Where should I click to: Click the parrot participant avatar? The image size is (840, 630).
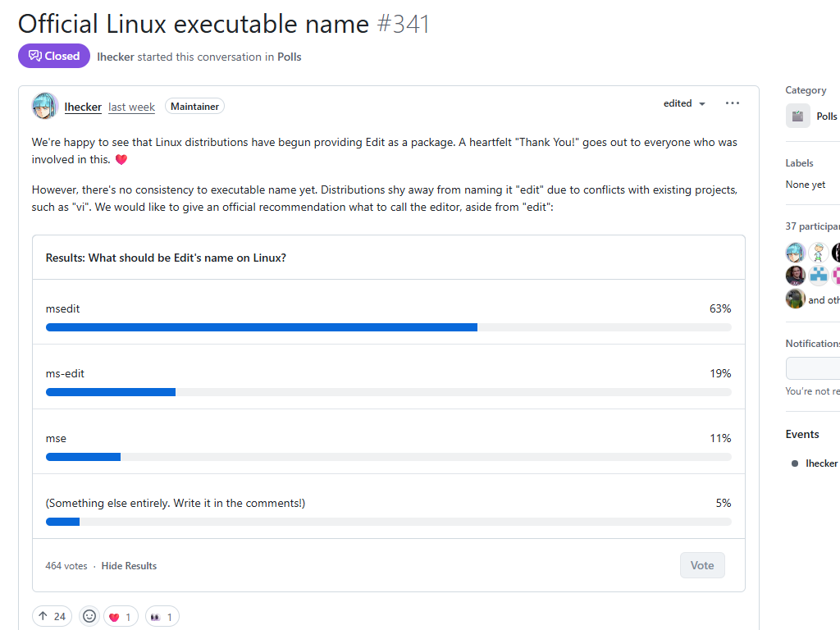pyautogui.click(x=795, y=299)
